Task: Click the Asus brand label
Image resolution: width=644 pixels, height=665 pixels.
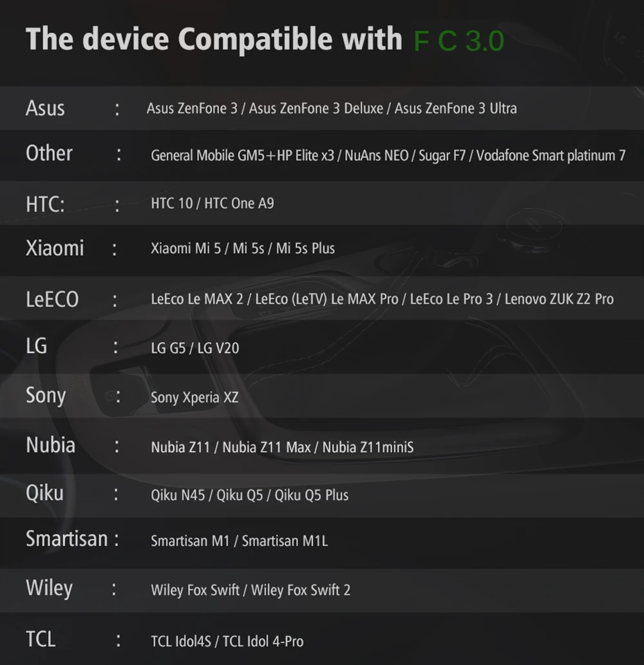Action: point(45,108)
